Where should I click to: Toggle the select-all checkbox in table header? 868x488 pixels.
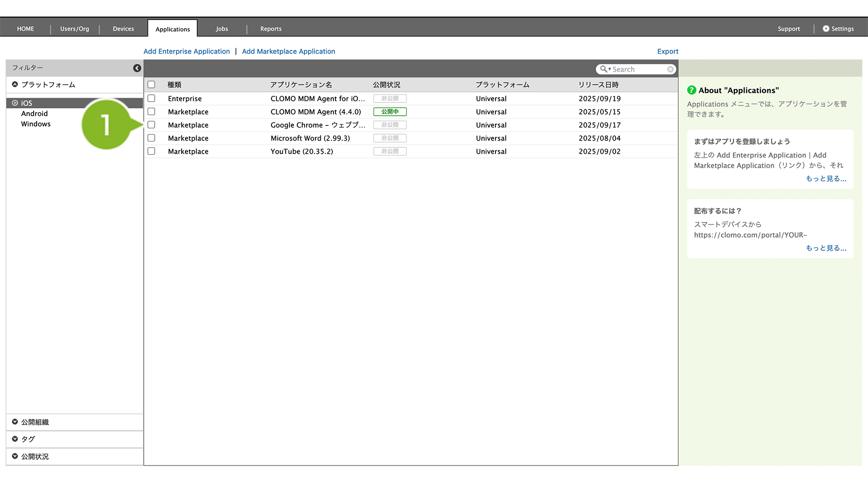[151, 84]
